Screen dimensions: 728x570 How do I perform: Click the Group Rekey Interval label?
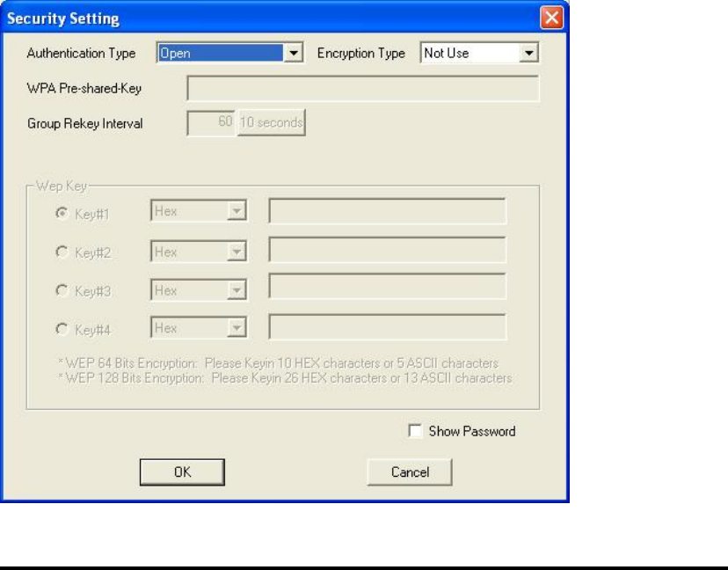tap(85, 123)
